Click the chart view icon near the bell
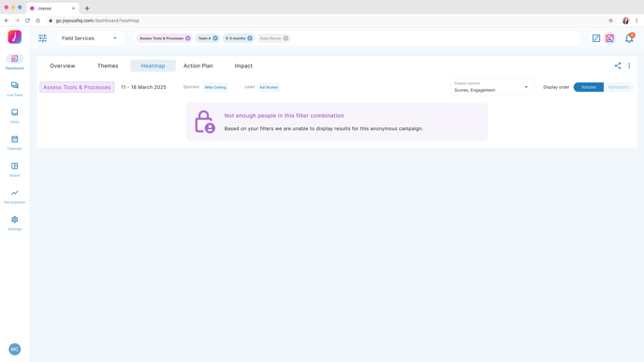644x362 pixels. tap(596, 38)
